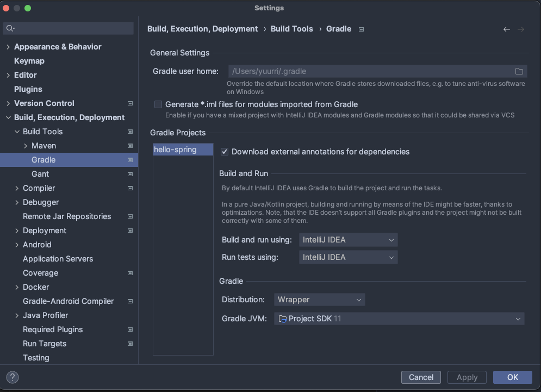Uncheck Download external annotations for dependencies
The height and width of the screenshot is (392, 541).
coord(224,152)
